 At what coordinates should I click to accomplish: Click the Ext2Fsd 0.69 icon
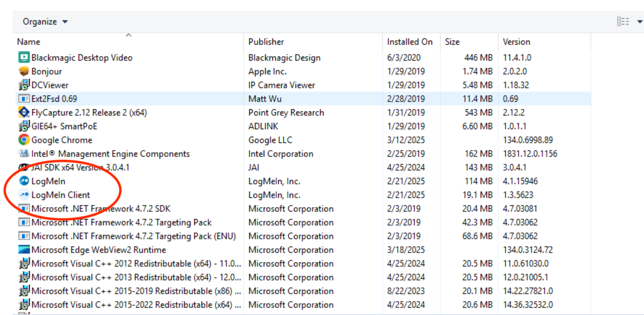[x=24, y=99]
